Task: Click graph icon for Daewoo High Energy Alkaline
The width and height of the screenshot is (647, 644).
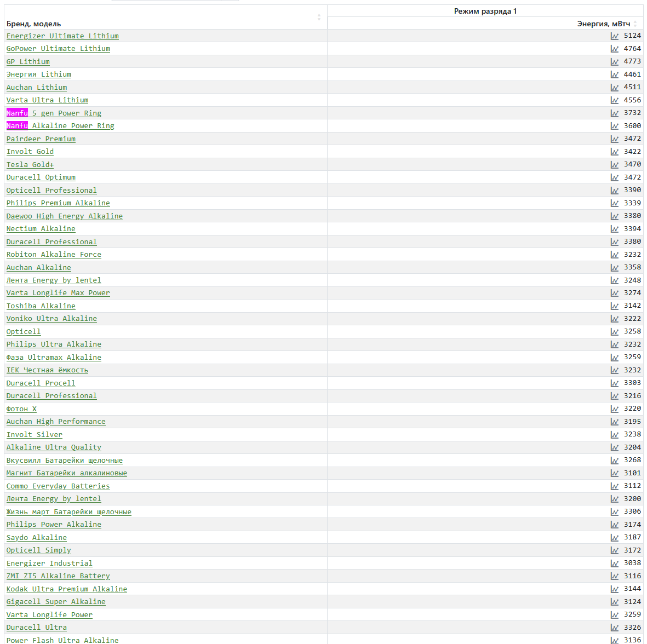Action: (614, 216)
